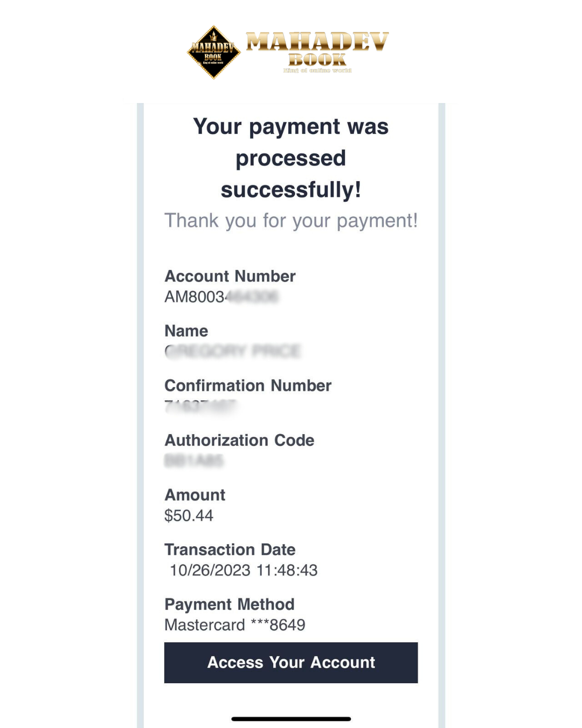Click the Name field label
The image size is (582, 728).
point(186,331)
